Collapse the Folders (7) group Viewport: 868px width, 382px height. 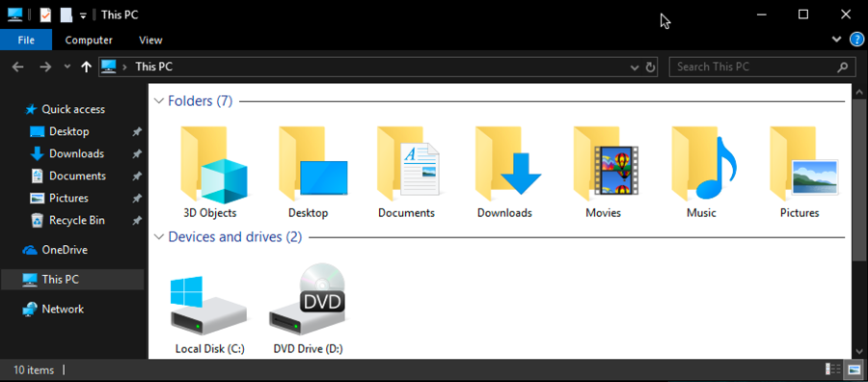tap(159, 101)
